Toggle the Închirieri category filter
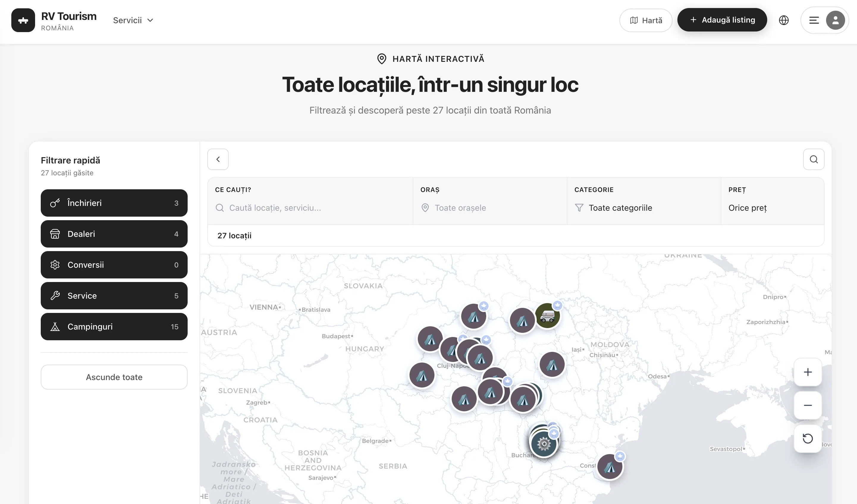This screenshot has height=504, width=857. click(114, 203)
